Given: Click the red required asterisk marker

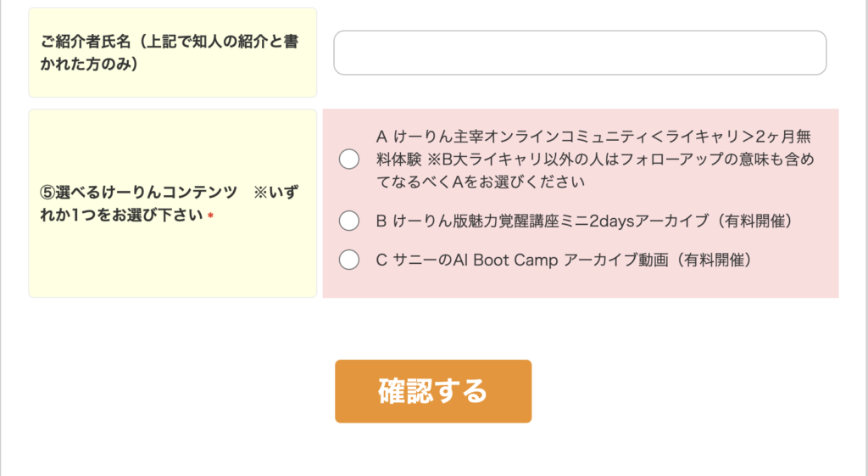Looking at the screenshot, I should click(210, 216).
